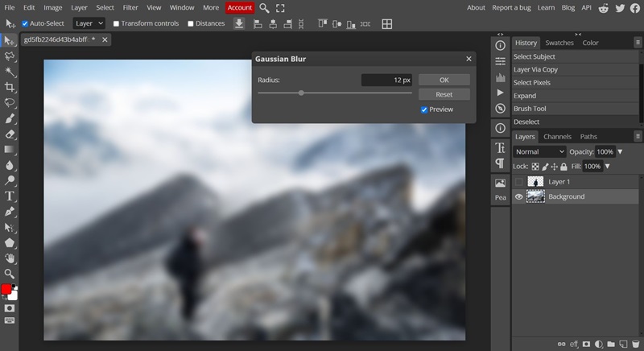Select the Magic Wand tool
Screen dimensions: 644x351
click(x=9, y=72)
